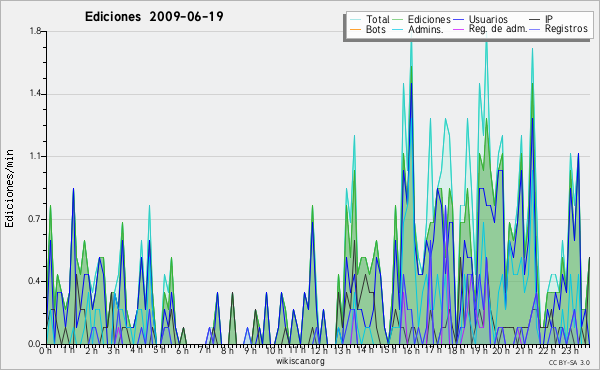600x370 pixels.
Task: Click the 23 h mark on x-axis
Action: click(570, 350)
